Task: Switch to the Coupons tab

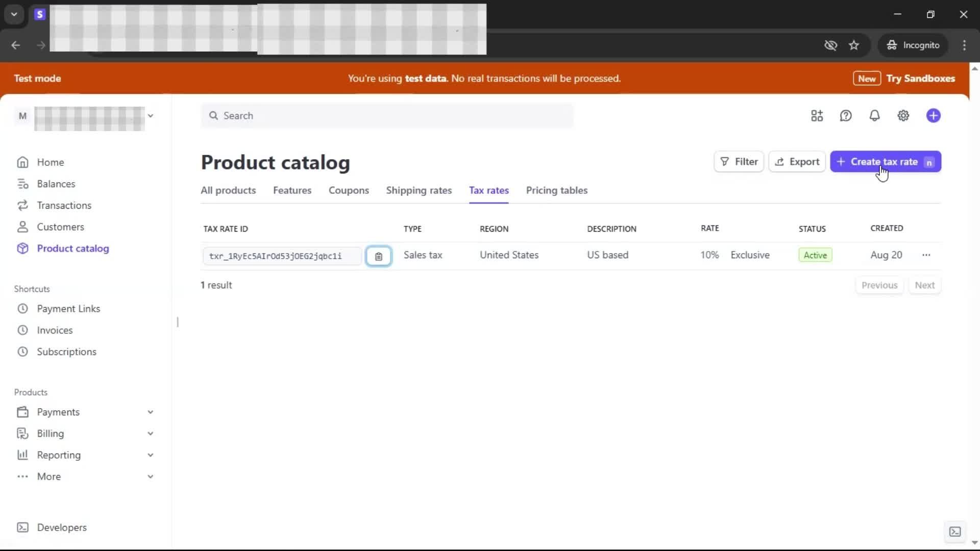Action: click(349, 190)
